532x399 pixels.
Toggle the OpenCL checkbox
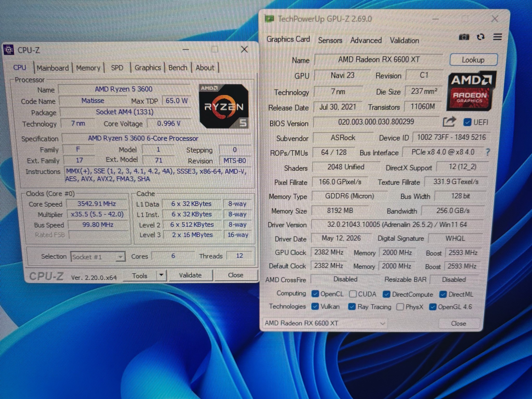(x=315, y=294)
